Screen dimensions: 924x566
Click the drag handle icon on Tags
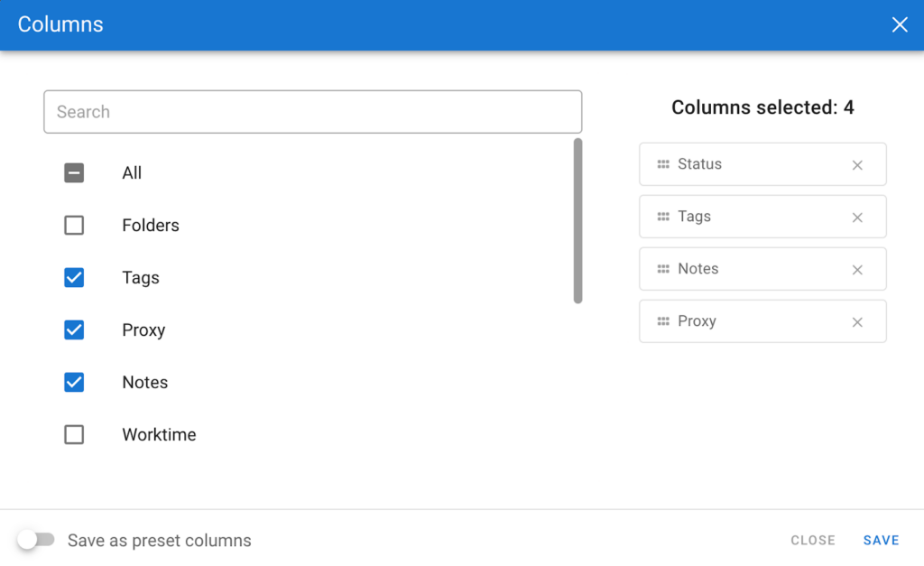(663, 217)
